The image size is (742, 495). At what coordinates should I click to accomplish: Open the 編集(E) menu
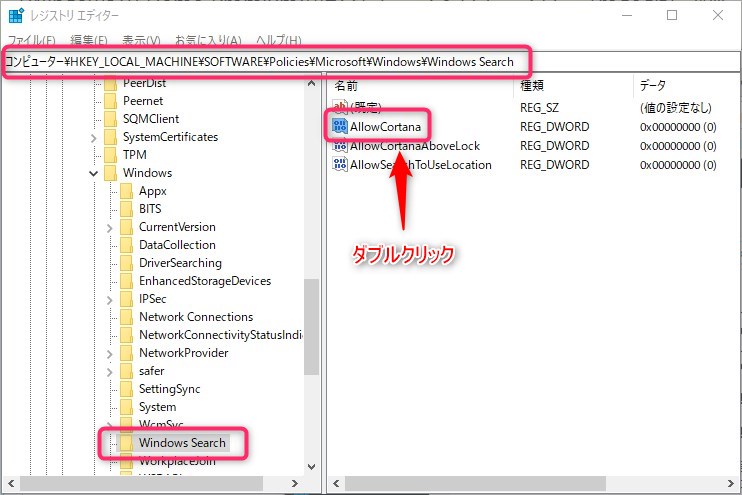(x=88, y=40)
